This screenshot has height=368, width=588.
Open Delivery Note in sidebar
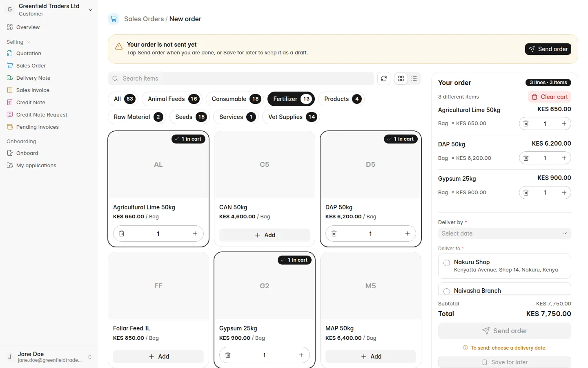(x=49, y=78)
